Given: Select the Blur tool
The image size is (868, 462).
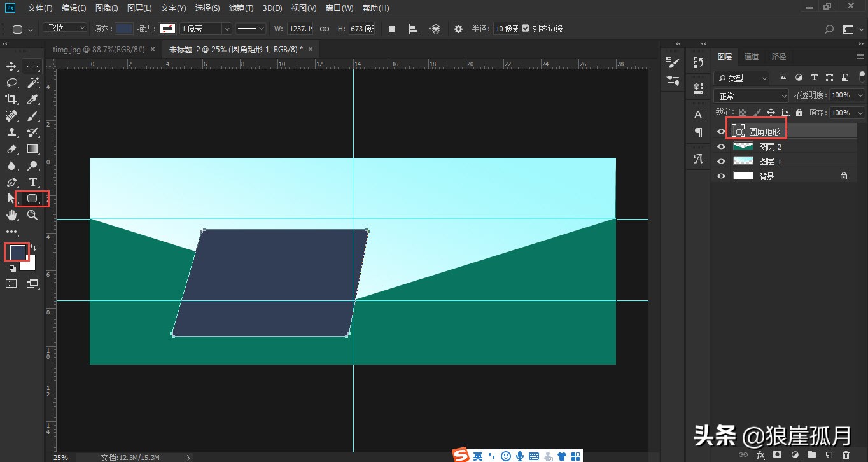Looking at the screenshot, I should coord(11,165).
